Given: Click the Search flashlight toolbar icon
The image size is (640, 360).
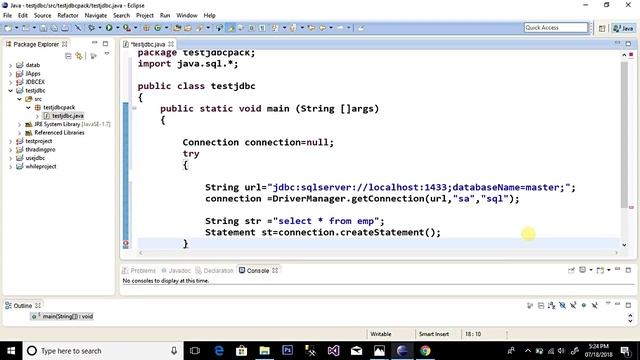Looking at the screenshot, I should [200, 28].
